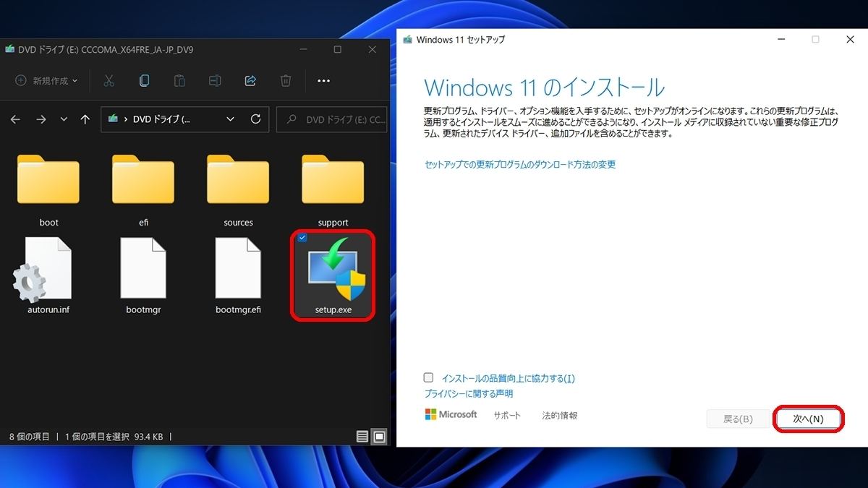Viewport: 868px width, 488px height.
Task: Open the support folder
Action: pyautogui.click(x=333, y=188)
